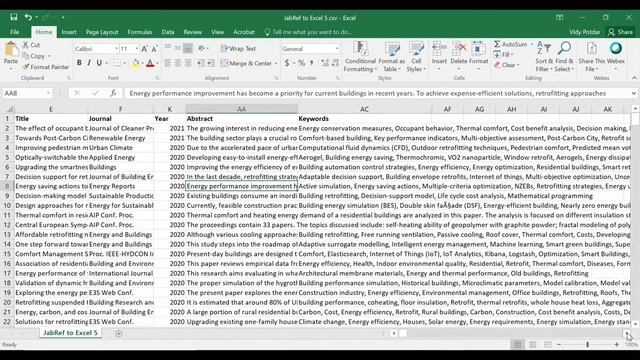Apply the Comma Style format

pyautogui.click(x=311, y=63)
